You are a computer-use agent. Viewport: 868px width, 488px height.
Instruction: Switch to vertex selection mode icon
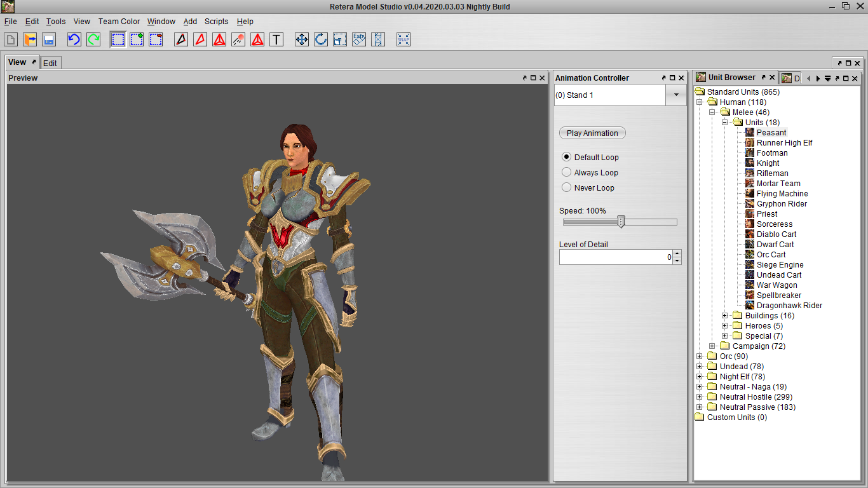tap(181, 39)
